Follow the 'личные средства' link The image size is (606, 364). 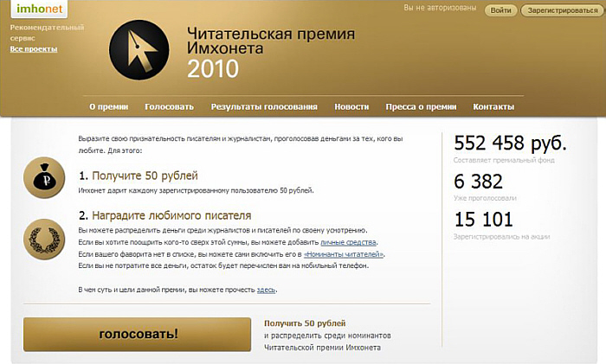[348, 242]
